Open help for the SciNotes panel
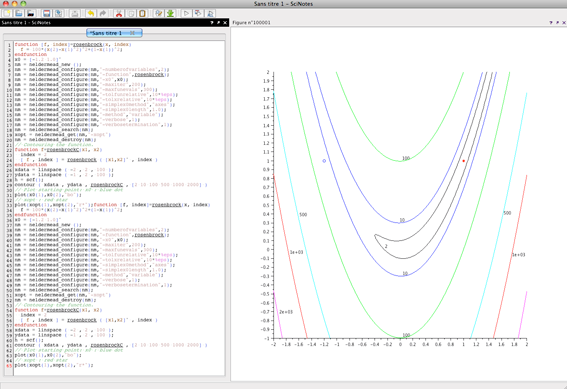Viewport: 567px width, 389px height. point(212,22)
